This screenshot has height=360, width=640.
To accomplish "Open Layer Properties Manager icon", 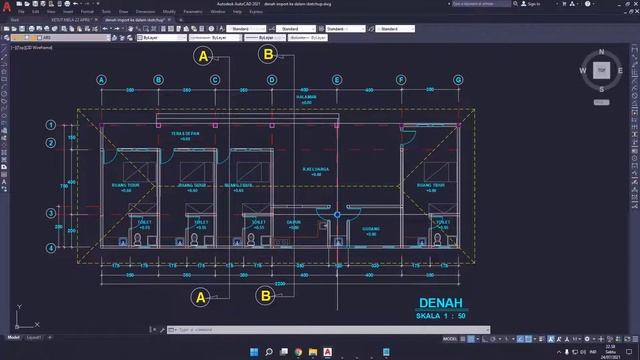I will [x=7, y=38].
